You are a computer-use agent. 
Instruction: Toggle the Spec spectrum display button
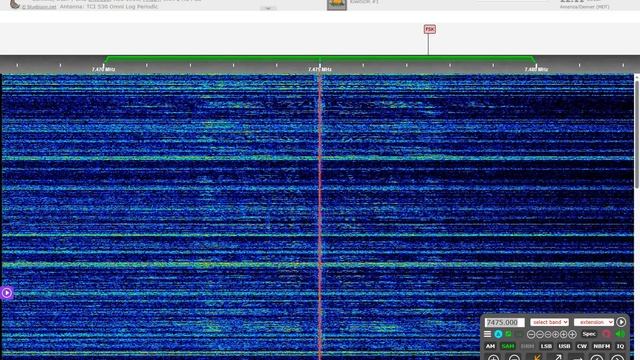pyautogui.click(x=589, y=334)
